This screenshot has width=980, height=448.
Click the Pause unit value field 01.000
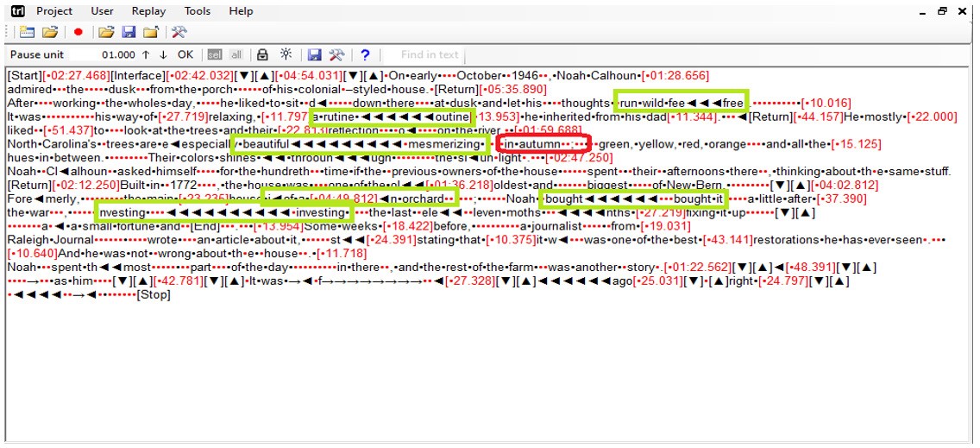pos(119,54)
